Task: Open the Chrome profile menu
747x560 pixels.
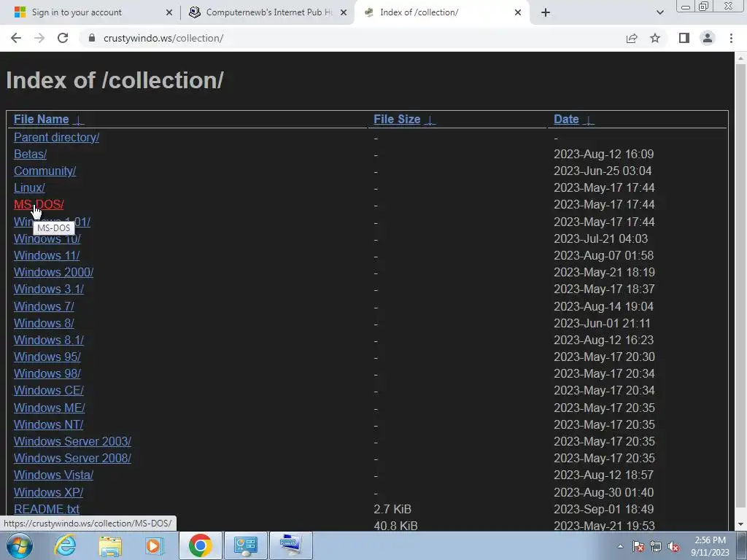Action: [x=708, y=38]
